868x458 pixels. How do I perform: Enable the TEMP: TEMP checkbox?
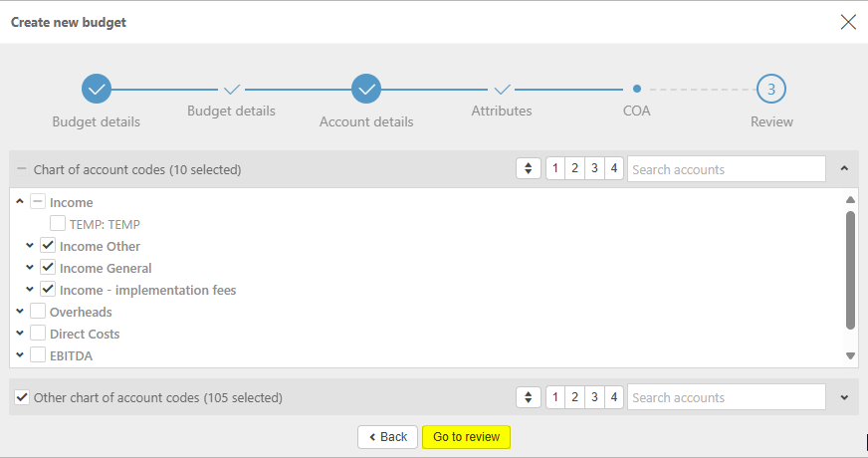[x=58, y=224]
